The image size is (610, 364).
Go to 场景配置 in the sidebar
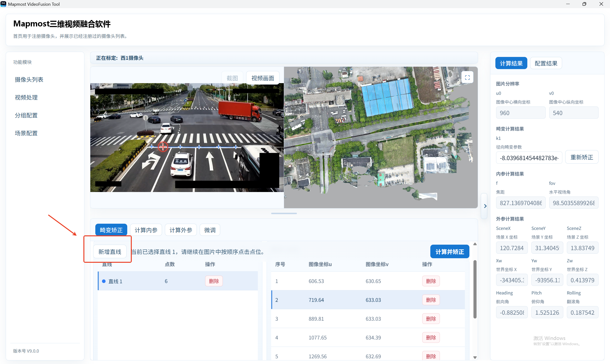click(x=26, y=133)
